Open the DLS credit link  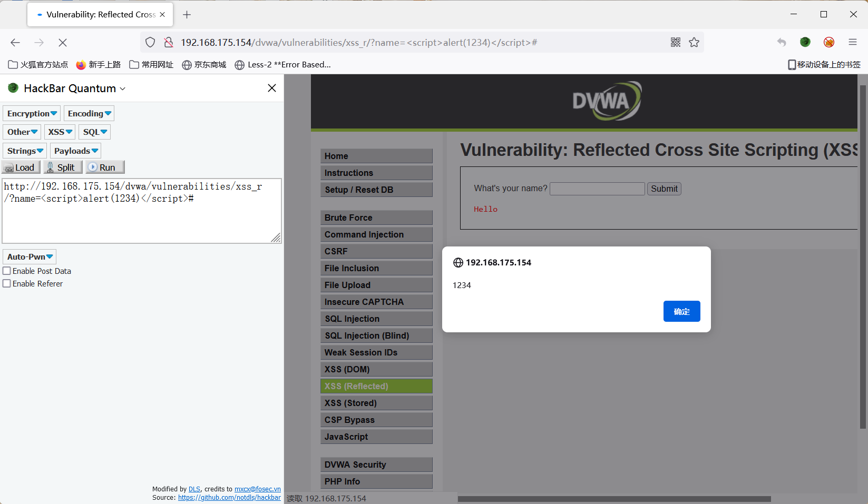[x=194, y=489]
